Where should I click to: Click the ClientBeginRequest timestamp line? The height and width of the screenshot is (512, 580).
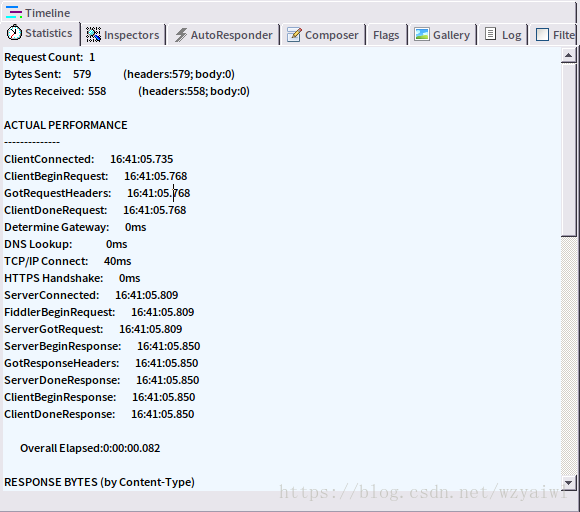tap(95, 176)
